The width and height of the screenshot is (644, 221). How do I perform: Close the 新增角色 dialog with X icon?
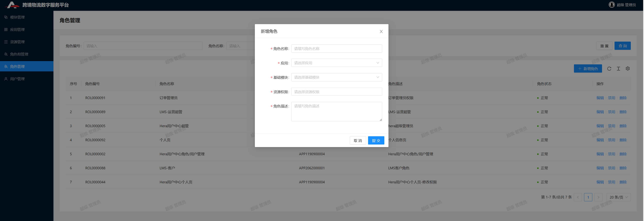[x=381, y=31]
